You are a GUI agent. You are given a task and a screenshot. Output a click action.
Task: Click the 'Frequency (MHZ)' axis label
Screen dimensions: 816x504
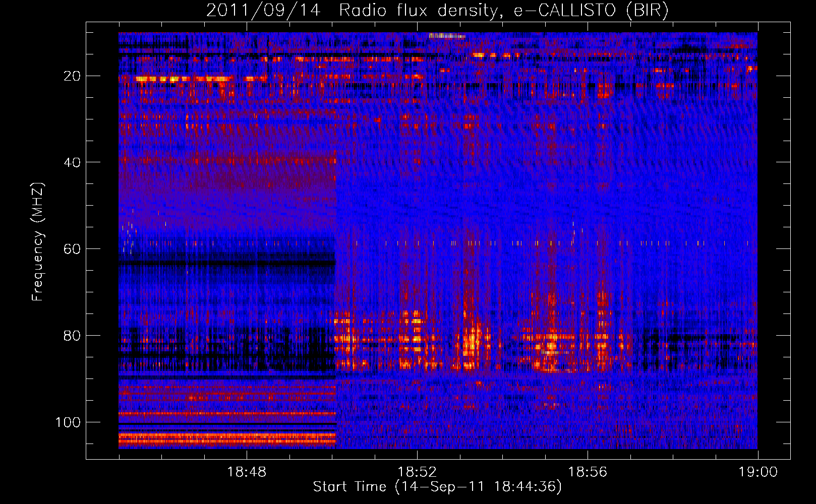[x=38, y=242]
